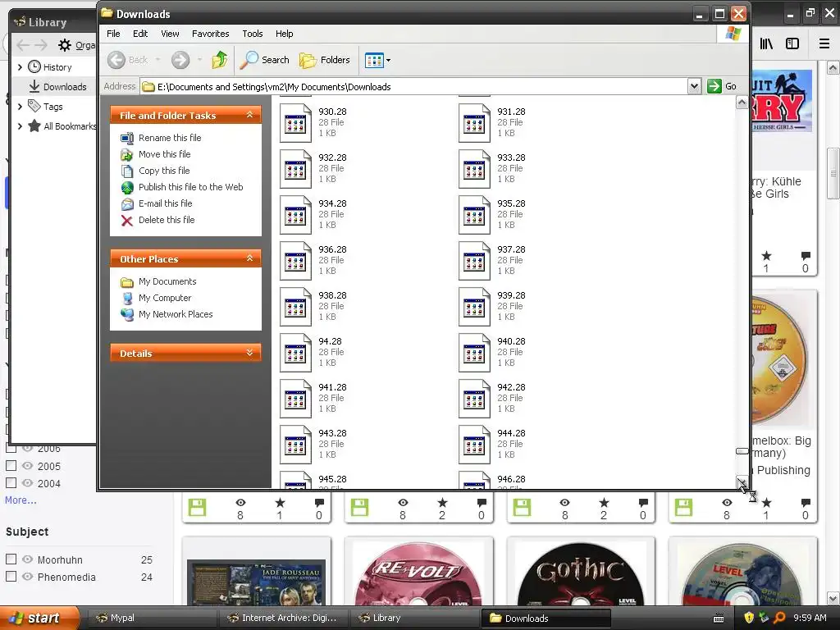The height and width of the screenshot is (630, 840).
Task: Select the 934.28 file icon
Action: point(295,215)
